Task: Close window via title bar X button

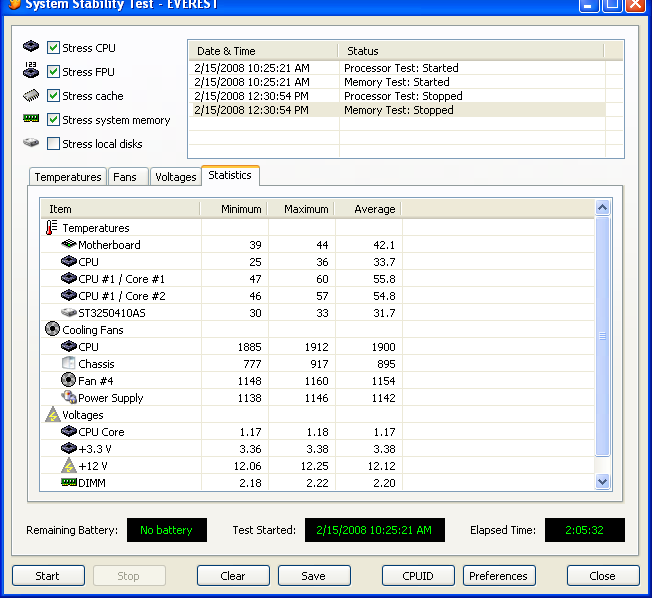Action: [x=635, y=5]
